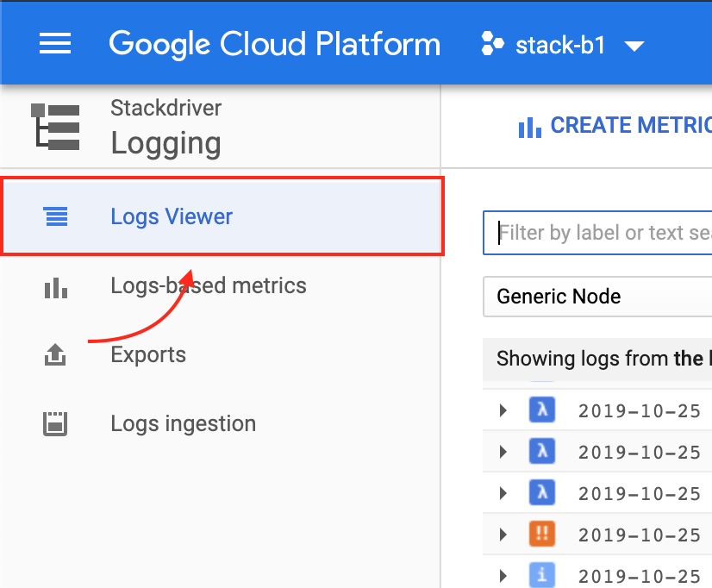The image size is (712, 588).
Task: Expand the second 2019-10-25 log entry
Action: pyautogui.click(x=503, y=452)
